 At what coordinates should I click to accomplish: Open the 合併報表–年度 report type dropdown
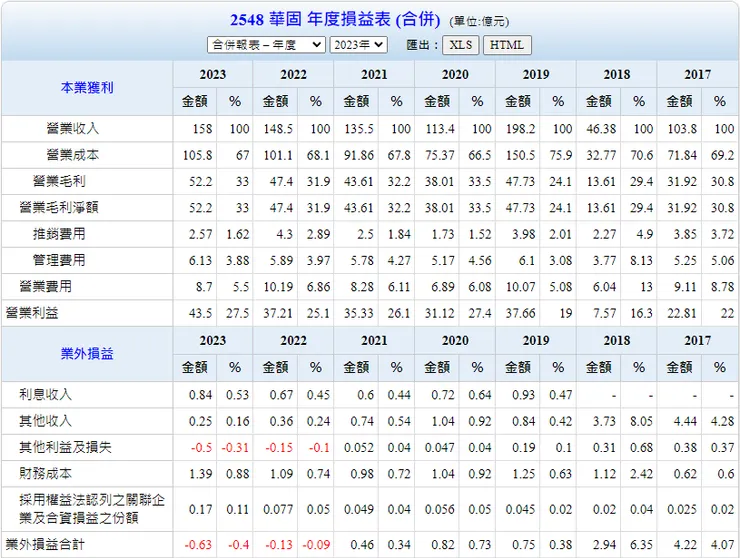tap(266, 45)
